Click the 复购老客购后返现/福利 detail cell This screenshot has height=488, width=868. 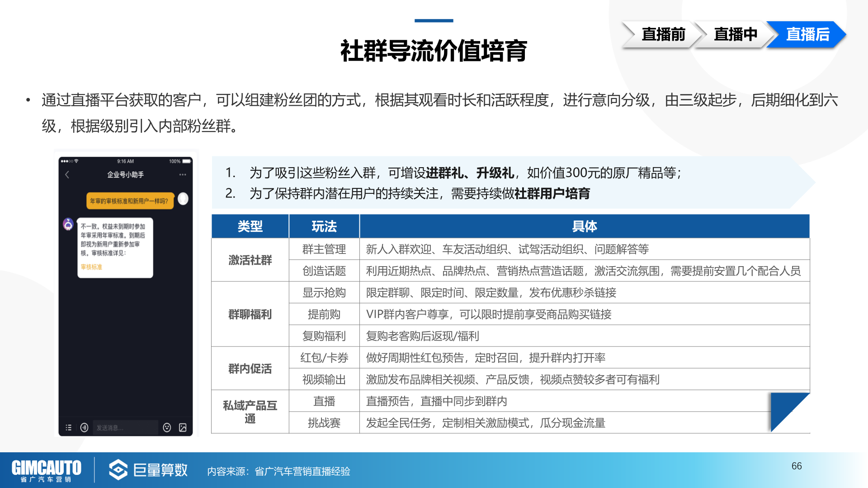coord(585,336)
